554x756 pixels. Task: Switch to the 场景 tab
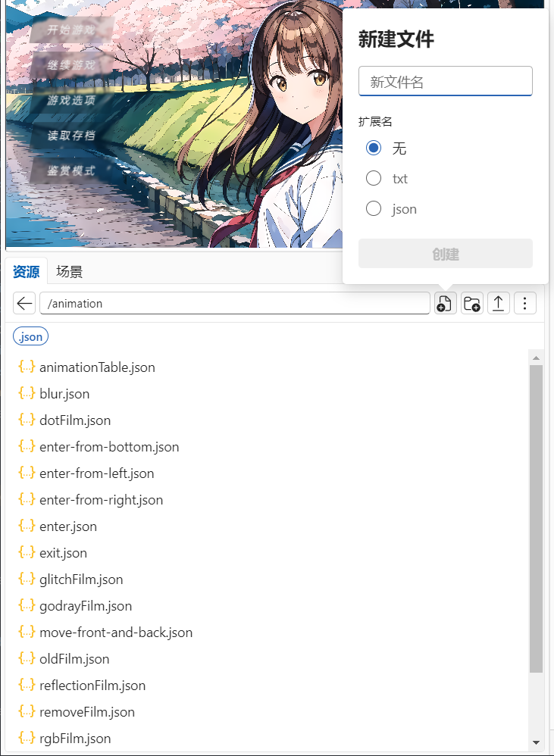70,271
